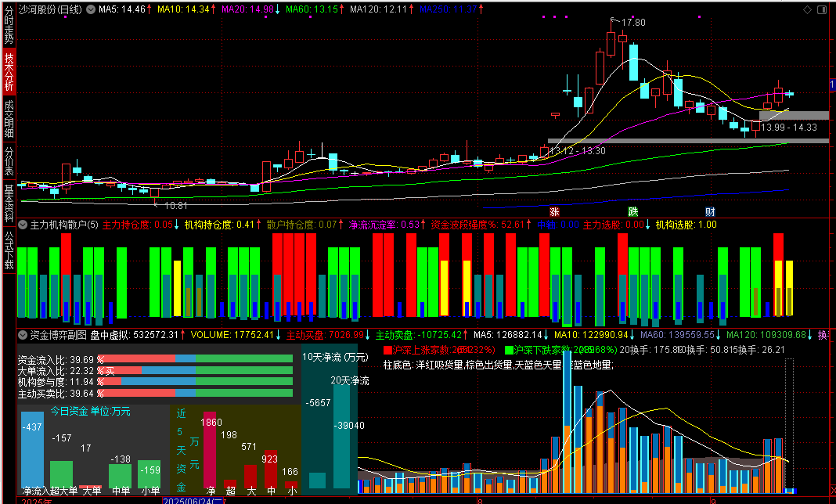Open the 公式下载 sidebar tab
The width and height of the screenshot is (836, 504).
click(x=9, y=250)
